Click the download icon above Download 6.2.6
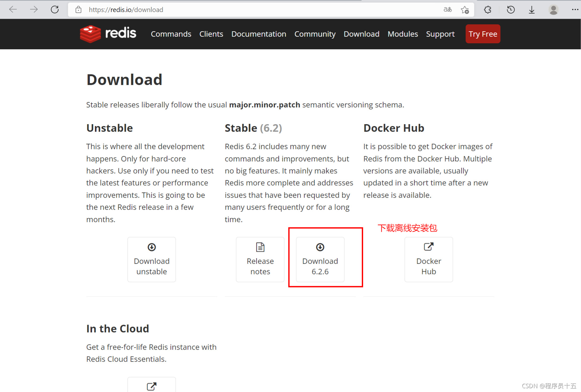Screen dimensions: 581x392 click(320, 247)
